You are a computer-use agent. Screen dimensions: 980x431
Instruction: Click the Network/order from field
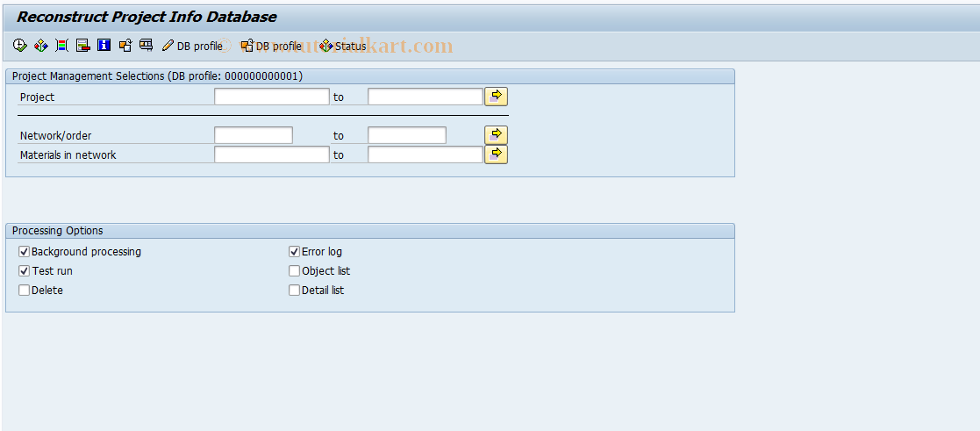point(254,135)
